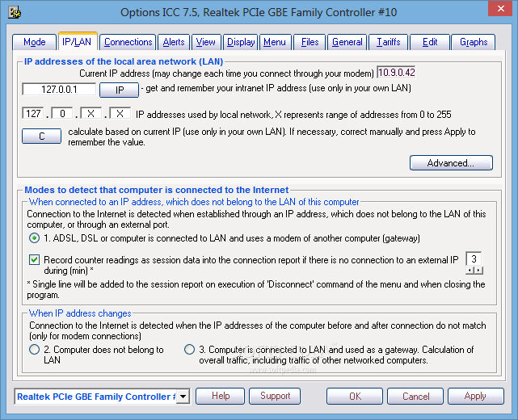
Task: Click the Cancel button
Action: click(x=415, y=396)
